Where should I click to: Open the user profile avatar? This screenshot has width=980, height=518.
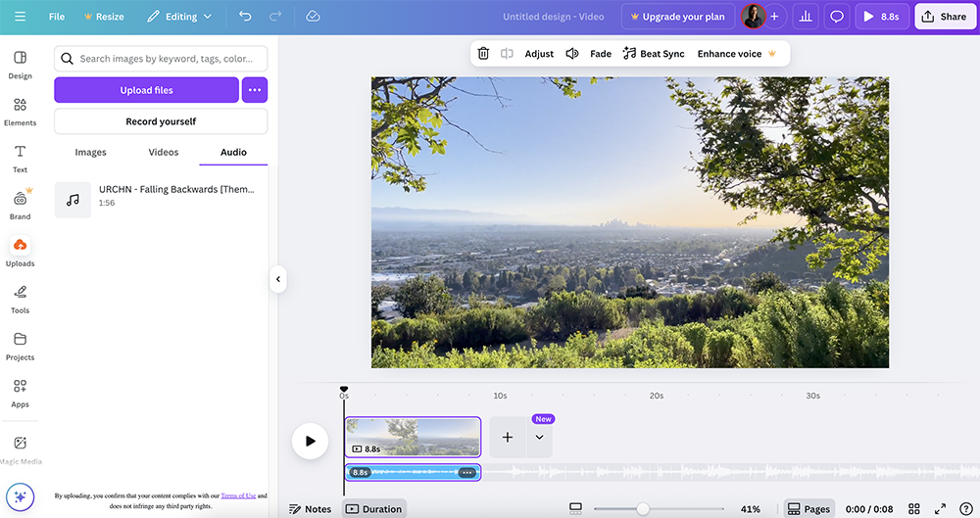click(753, 17)
